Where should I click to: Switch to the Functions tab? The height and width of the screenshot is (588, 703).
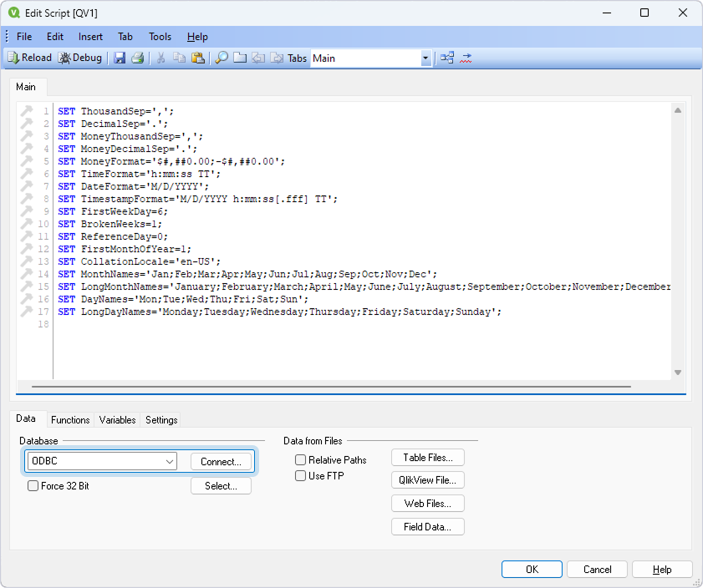tap(70, 420)
